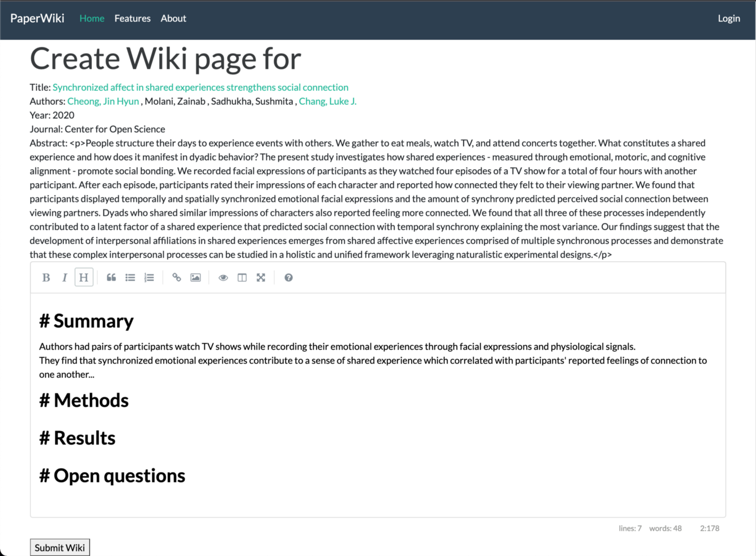The height and width of the screenshot is (556, 756).
Task: Go to the Home nav item
Action: (x=92, y=18)
